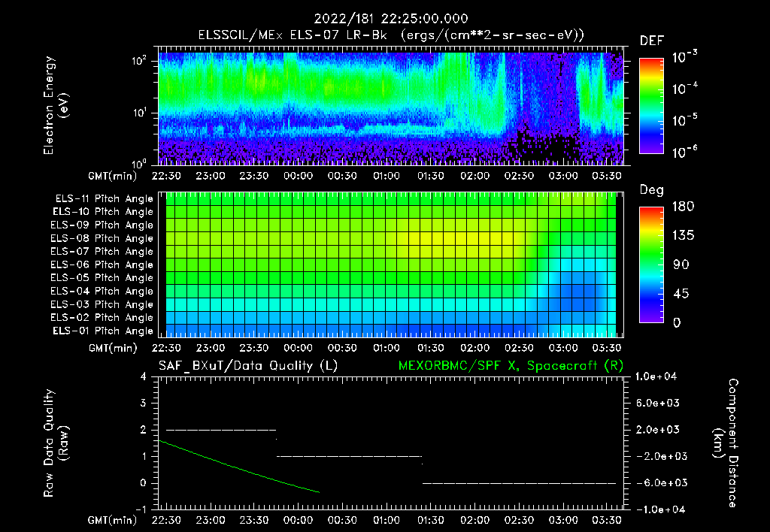Click the 135 tick on Deg colorbar
Viewport: 770px width, 532px height.
click(x=683, y=236)
